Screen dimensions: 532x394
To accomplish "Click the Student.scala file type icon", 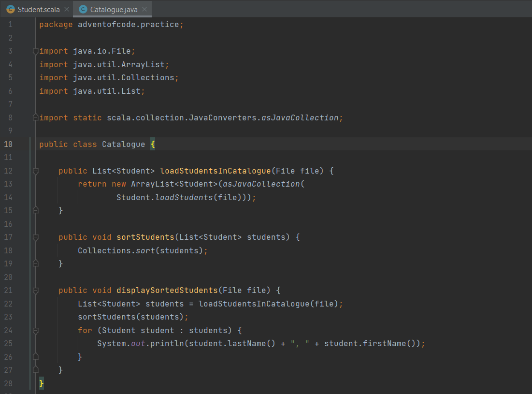I will 11,10.
